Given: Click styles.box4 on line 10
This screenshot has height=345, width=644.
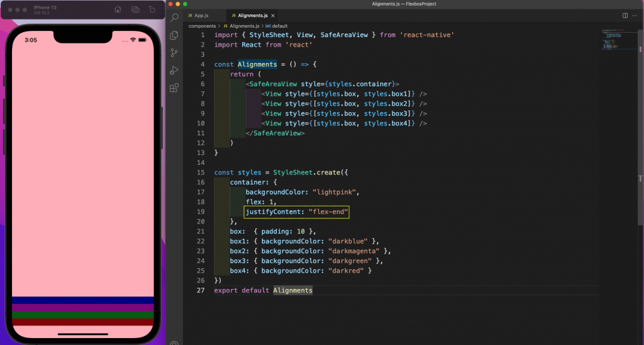Looking at the screenshot, I should click(387, 123).
